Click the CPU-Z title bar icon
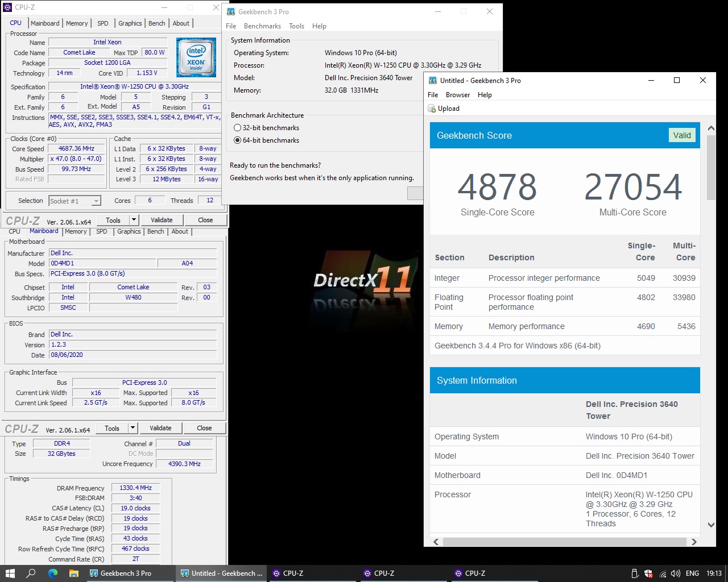 pyautogui.click(x=7, y=7)
